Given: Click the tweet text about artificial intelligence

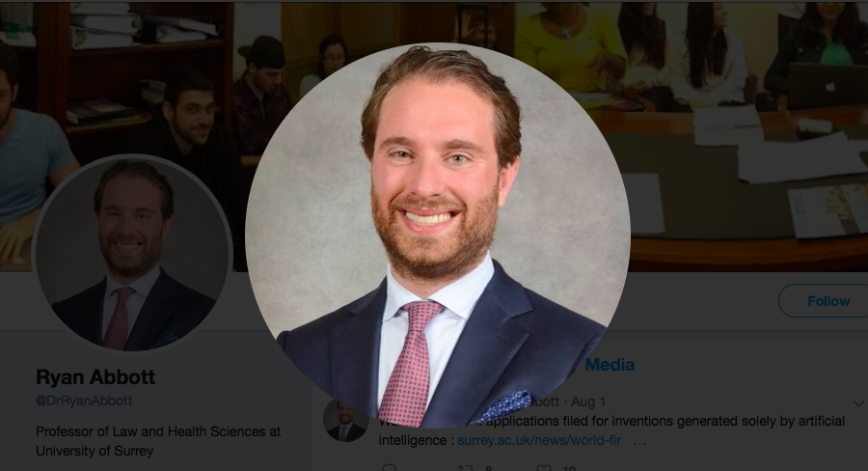Looking at the screenshot, I should point(611,430).
